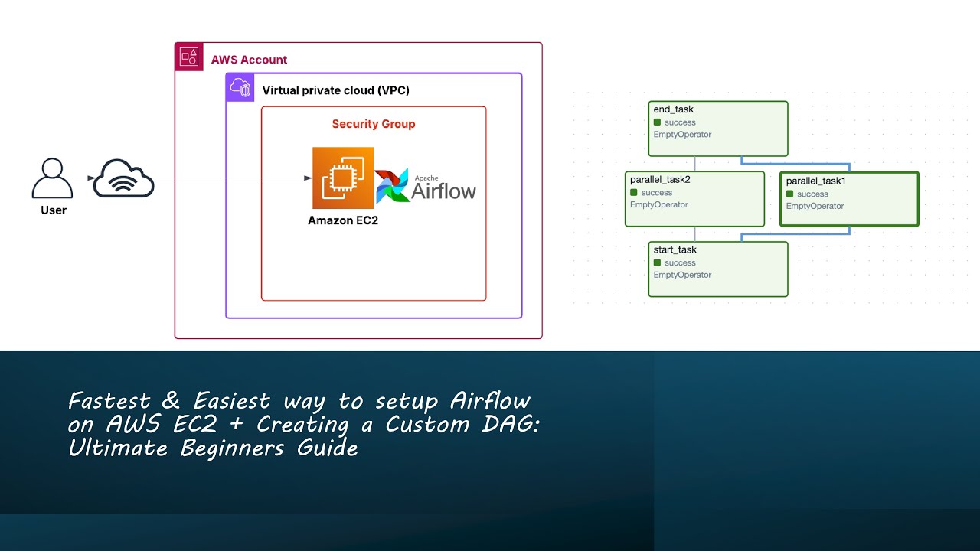
Task: Click EmptyOperator text in parallel_task2 node
Action: tap(659, 205)
